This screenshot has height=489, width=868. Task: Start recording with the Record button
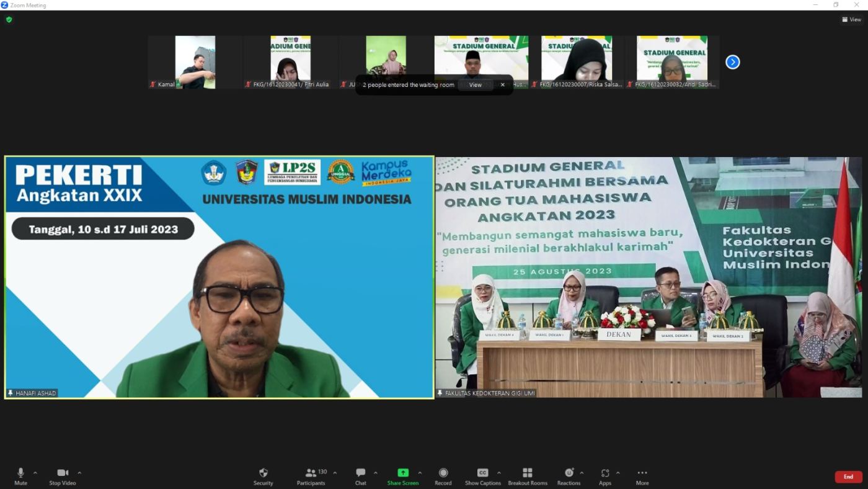tap(443, 477)
